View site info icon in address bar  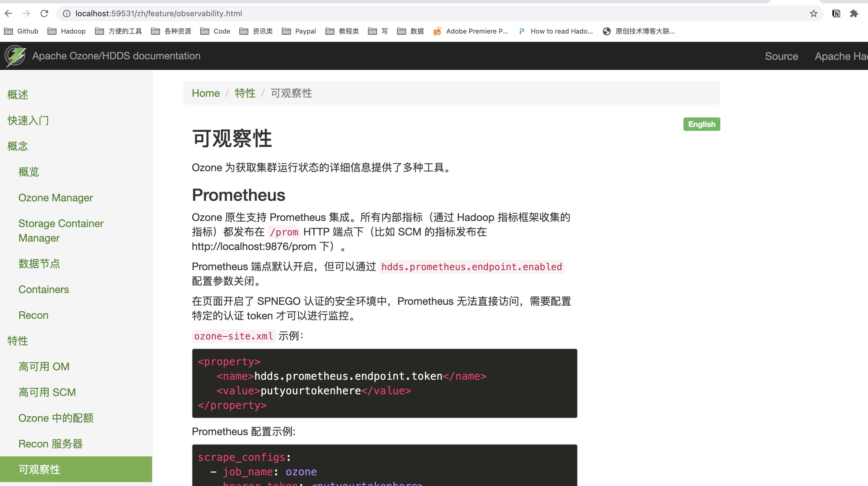(67, 13)
